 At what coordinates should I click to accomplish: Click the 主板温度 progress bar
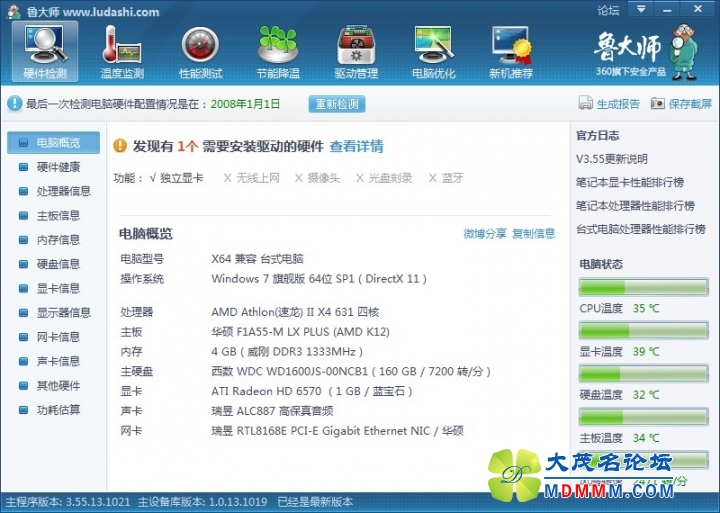[x=643, y=417]
